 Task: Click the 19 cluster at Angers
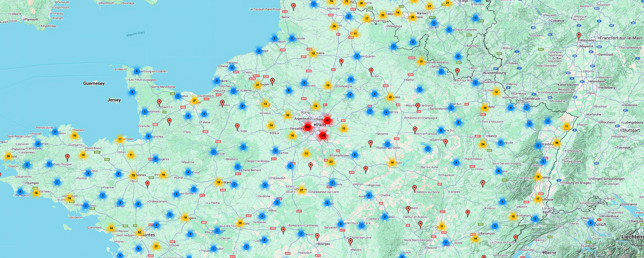click(185, 217)
